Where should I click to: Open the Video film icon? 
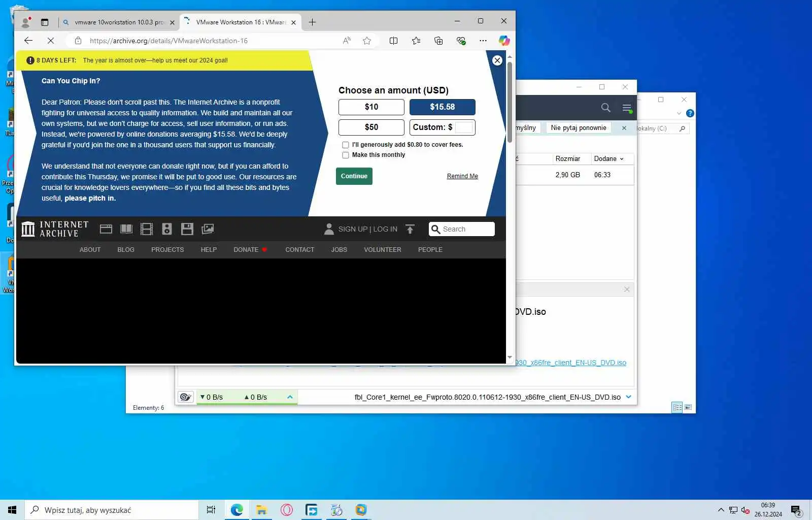click(147, 229)
